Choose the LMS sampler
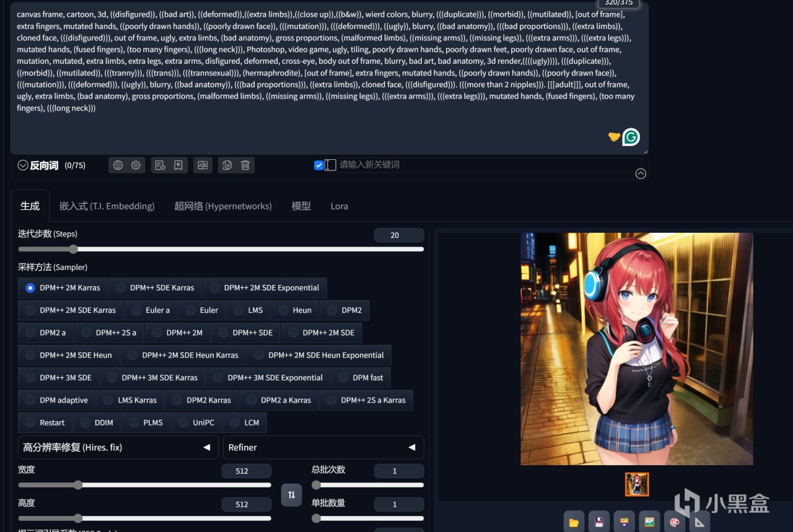This screenshot has height=532, width=793. [x=248, y=310]
